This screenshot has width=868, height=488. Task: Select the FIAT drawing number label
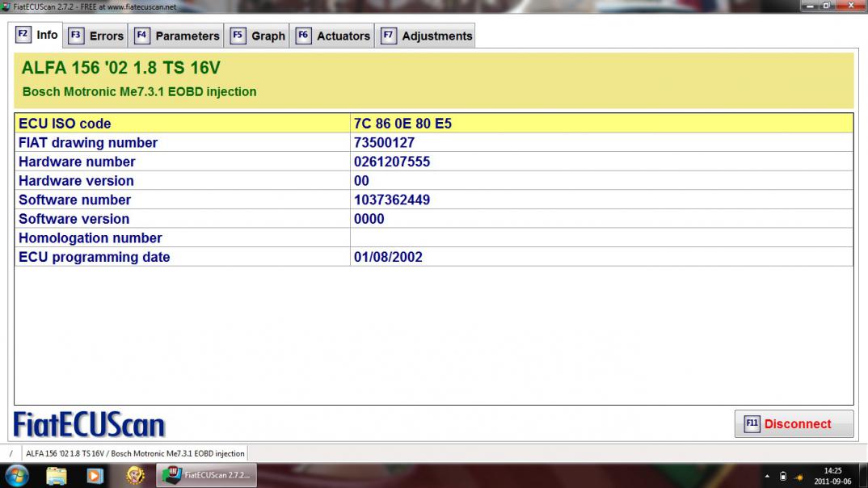click(88, 143)
